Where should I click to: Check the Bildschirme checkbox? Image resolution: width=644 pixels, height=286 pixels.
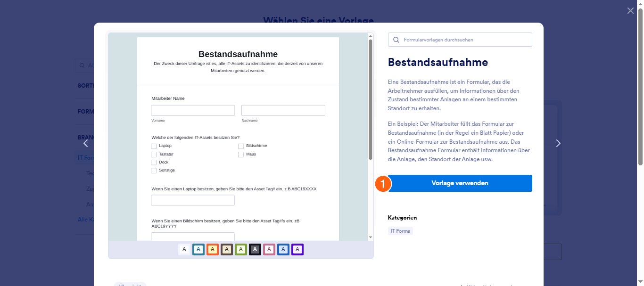[x=241, y=146]
